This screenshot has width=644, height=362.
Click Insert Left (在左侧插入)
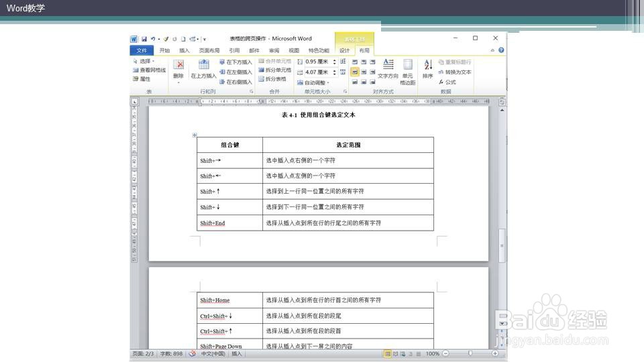click(235, 72)
